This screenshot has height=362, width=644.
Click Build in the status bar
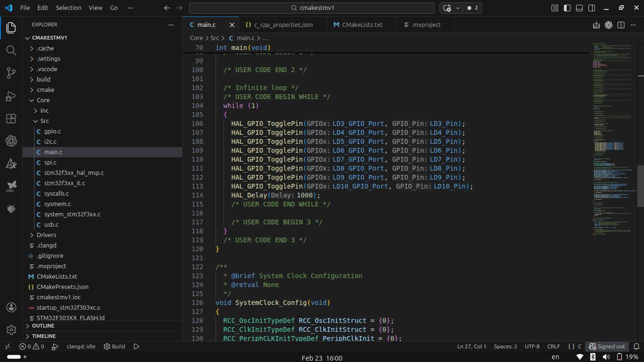[x=114, y=346]
